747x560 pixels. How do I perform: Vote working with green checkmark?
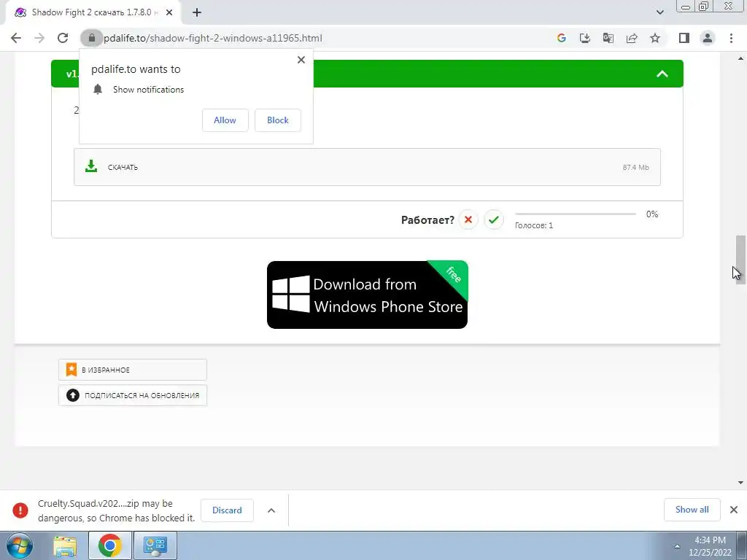pos(494,219)
